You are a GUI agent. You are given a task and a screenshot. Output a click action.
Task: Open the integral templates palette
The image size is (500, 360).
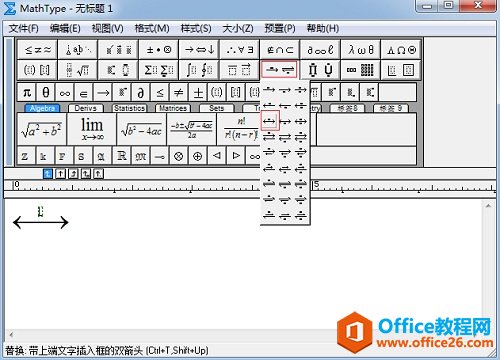(199, 70)
